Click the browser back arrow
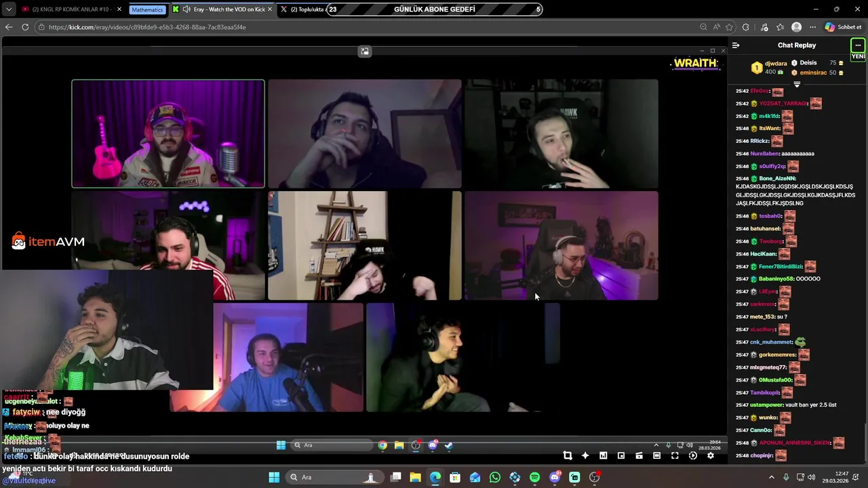The width and height of the screenshot is (868, 488). click(9, 27)
